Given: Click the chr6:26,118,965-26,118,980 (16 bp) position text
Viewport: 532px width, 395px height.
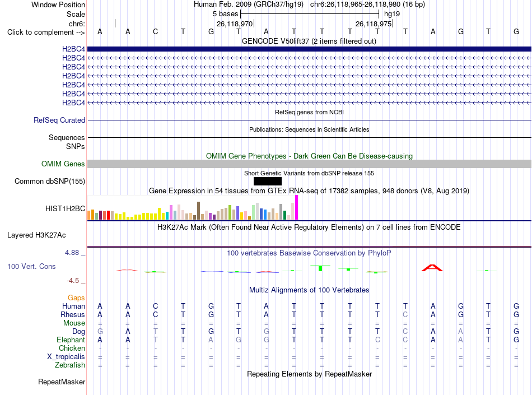Looking at the screenshot, I should coord(367,4).
